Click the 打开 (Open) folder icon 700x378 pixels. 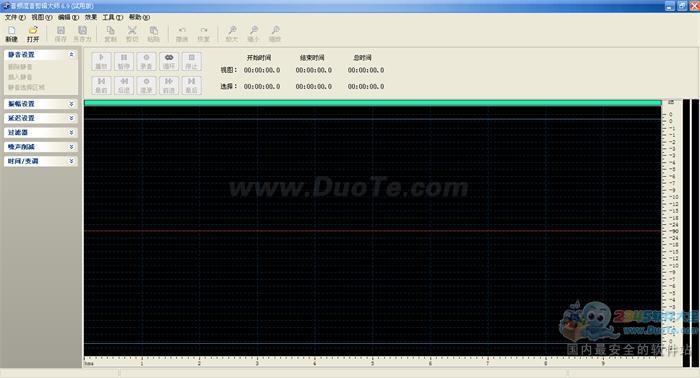pyautogui.click(x=33, y=34)
